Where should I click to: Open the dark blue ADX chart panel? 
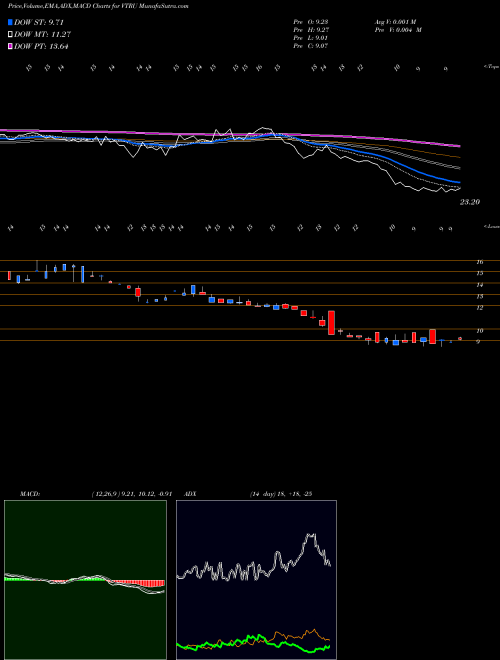tap(256, 580)
